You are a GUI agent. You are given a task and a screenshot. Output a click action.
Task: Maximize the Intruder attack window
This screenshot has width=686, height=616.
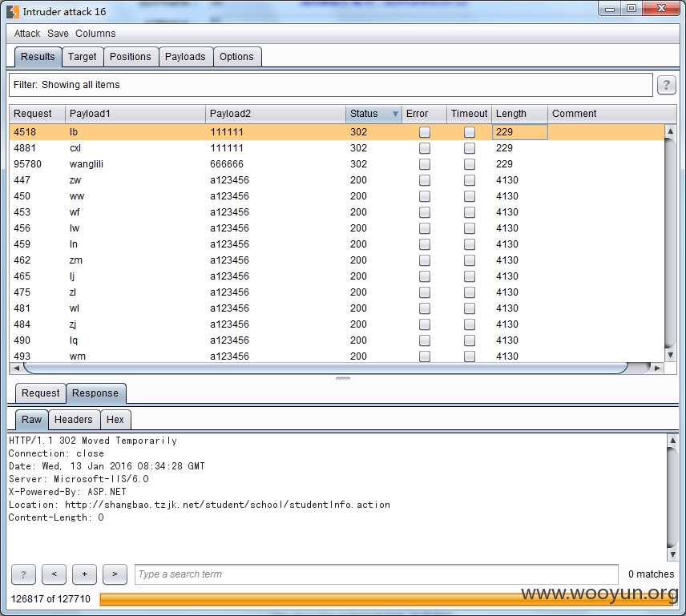[x=632, y=8]
